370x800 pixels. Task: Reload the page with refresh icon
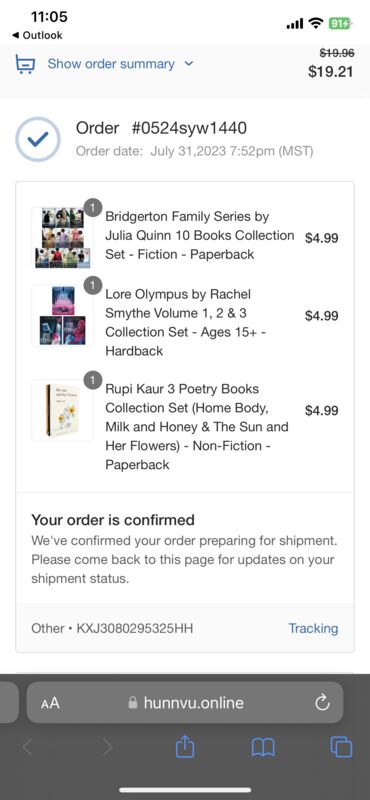point(323,703)
